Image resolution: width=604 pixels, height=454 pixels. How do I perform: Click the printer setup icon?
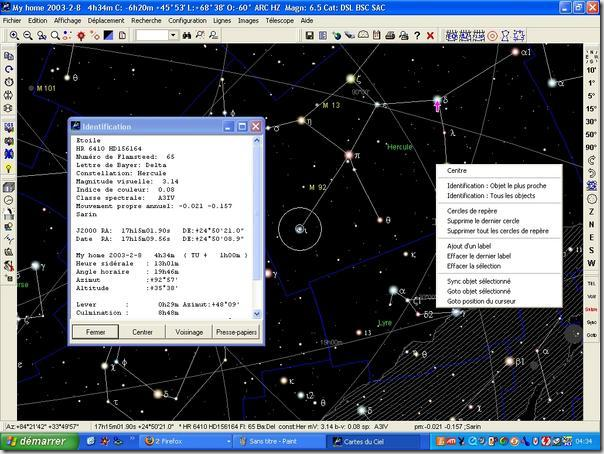[x=403, y=35]
